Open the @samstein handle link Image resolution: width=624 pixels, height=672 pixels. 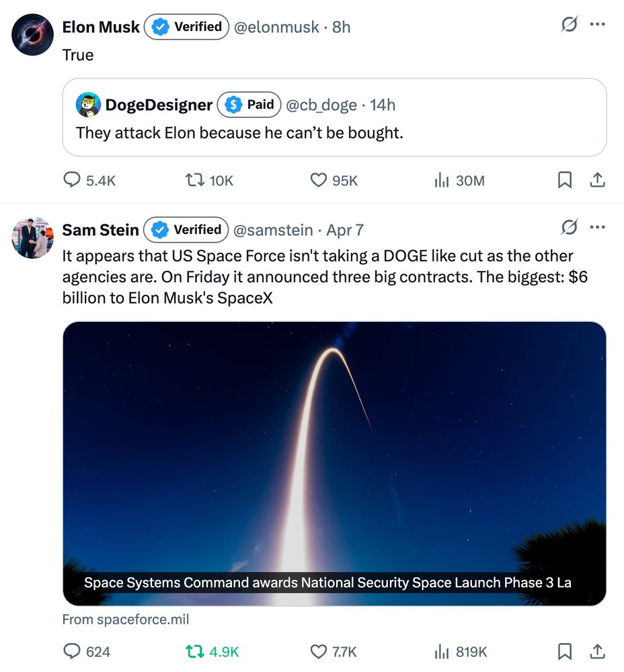click(273, 230)
